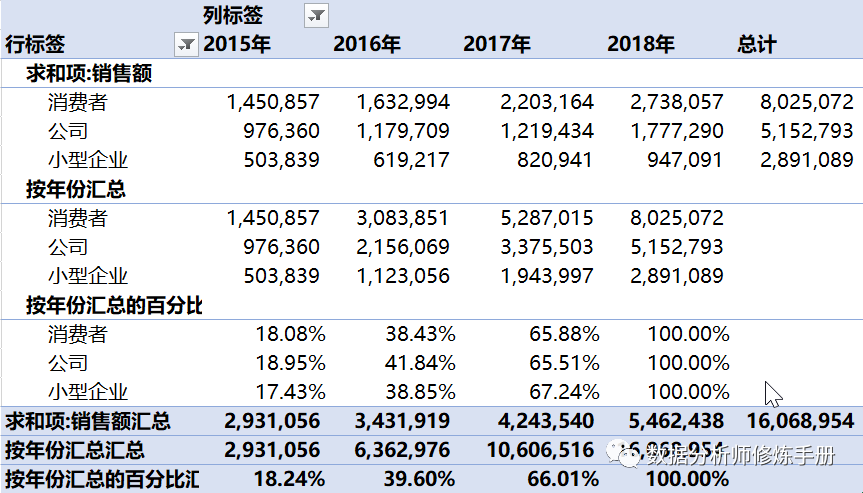Viewport: 863px width, 493px height.
Task: Click the cell showing 1,179,709
Action: (x=403, y=131)
